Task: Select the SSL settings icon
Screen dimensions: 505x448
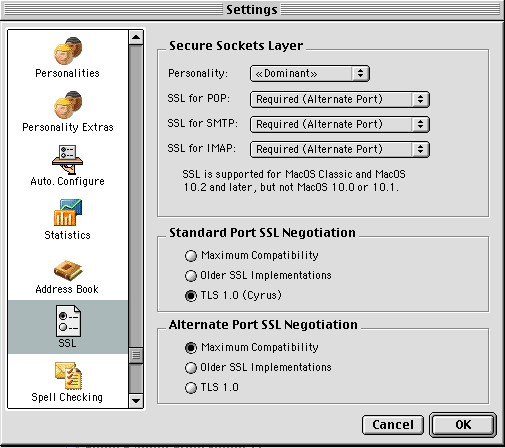Action: [x=68, y=327]
